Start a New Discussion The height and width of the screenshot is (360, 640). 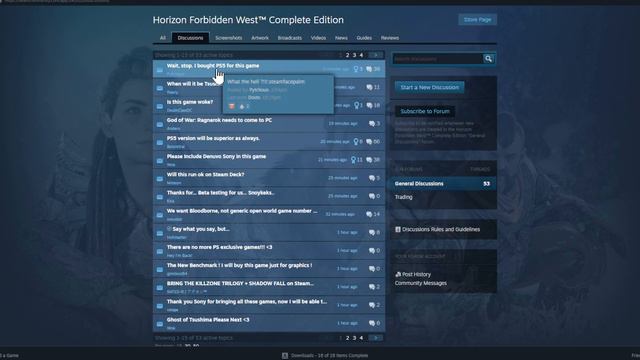tap(429, 87)
